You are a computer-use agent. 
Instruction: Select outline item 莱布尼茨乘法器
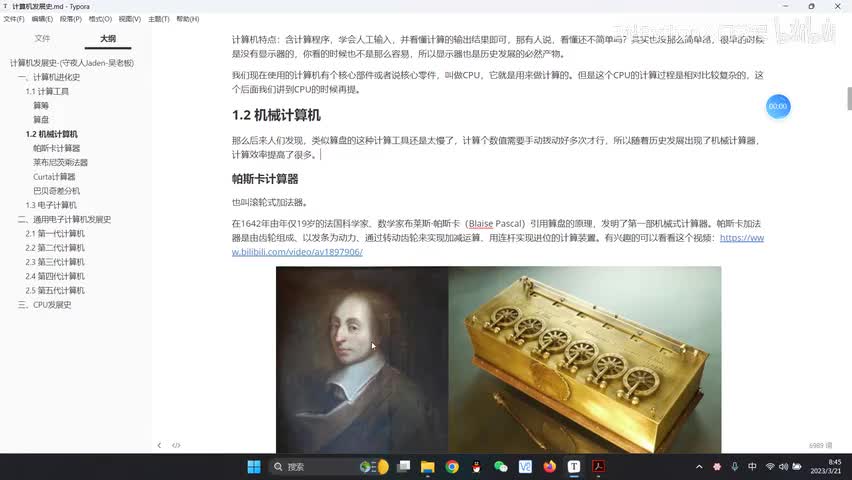coord(60,163)
